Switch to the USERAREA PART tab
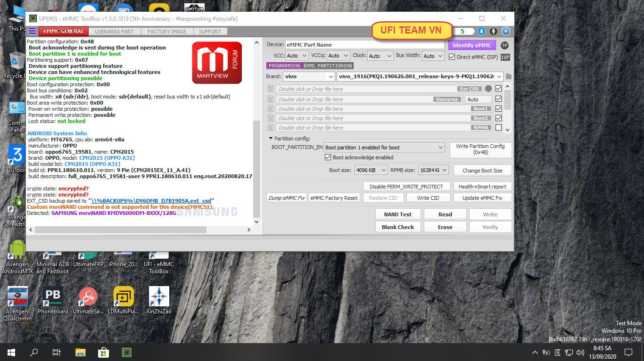The height and width of the screenshot is (361, 644). pos(114,32)
